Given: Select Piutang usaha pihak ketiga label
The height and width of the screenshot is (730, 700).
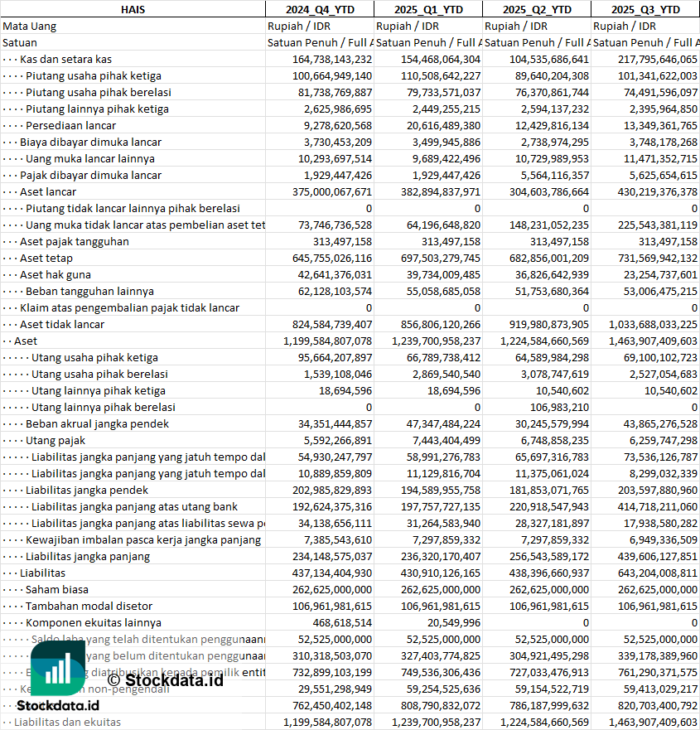Looking at the screenshot, I should (94, 76).
